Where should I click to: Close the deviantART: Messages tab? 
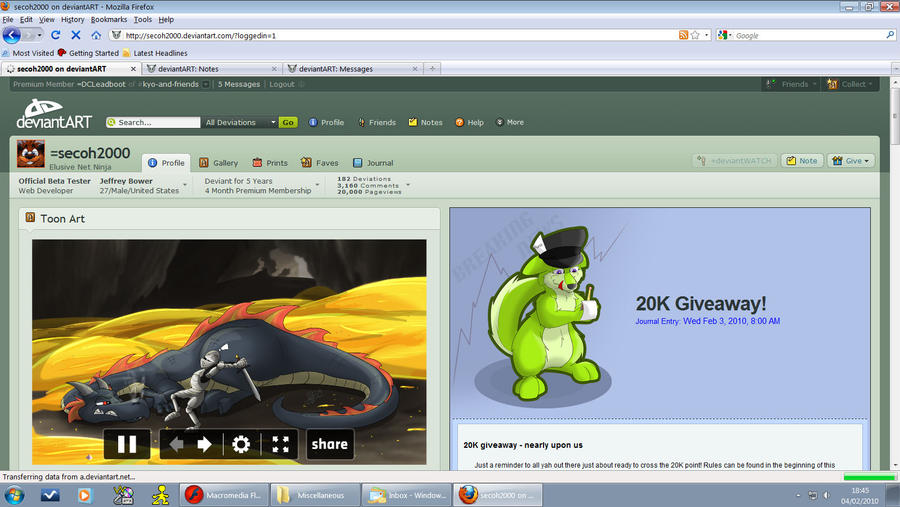click(x=415, y=69)
